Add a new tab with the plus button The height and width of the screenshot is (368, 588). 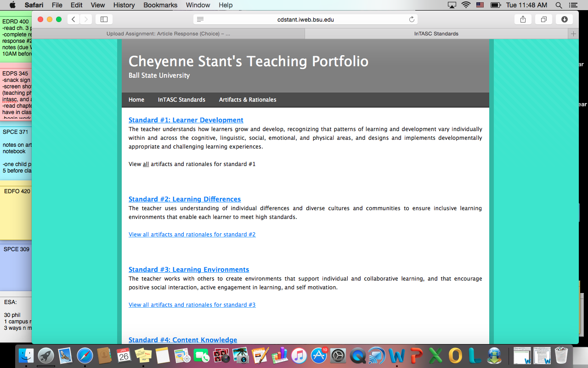pyautogui.click(x=573, y=34)
